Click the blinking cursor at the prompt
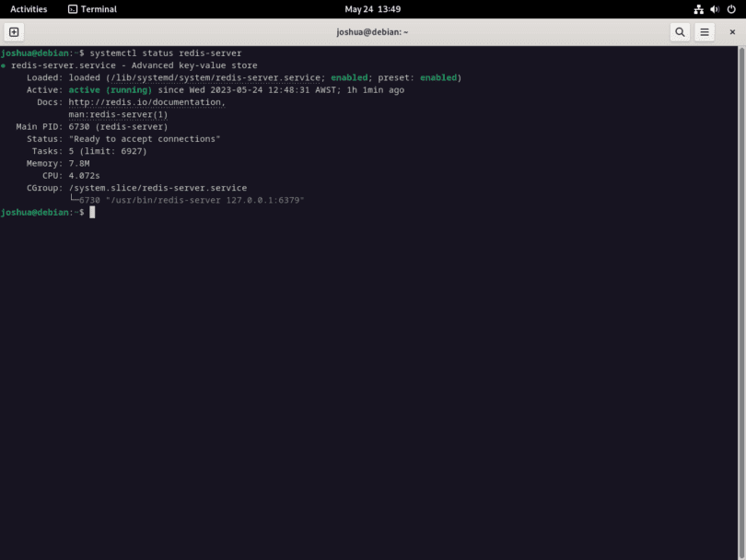The width and height of the screenshot is (746, 560). (90, 212)
